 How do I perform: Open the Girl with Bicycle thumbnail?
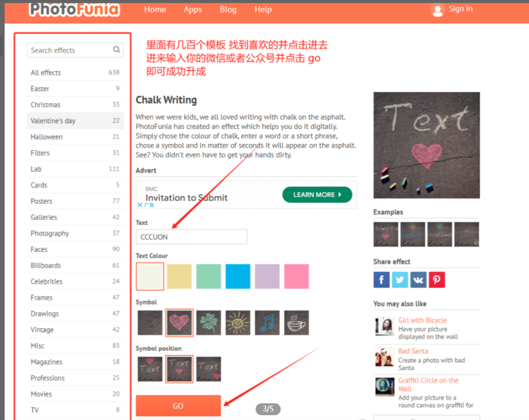[x=385, y=326]
